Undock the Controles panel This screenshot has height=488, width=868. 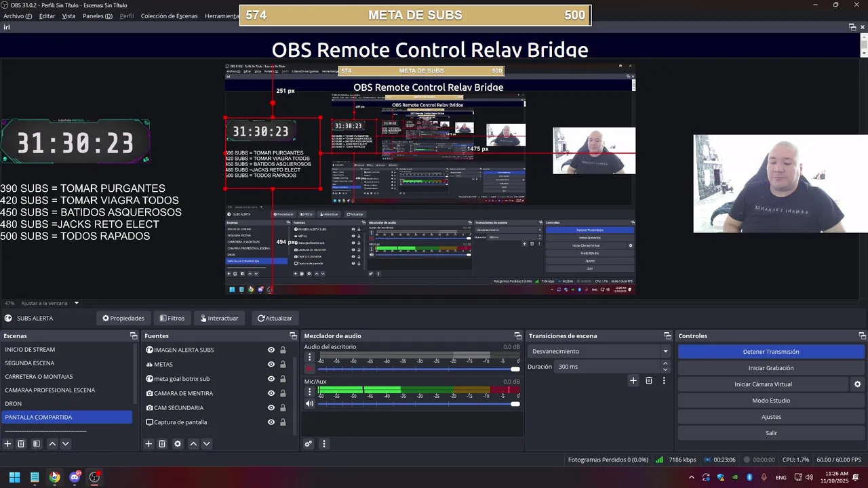pyautogui.click(x=862, y=336)
